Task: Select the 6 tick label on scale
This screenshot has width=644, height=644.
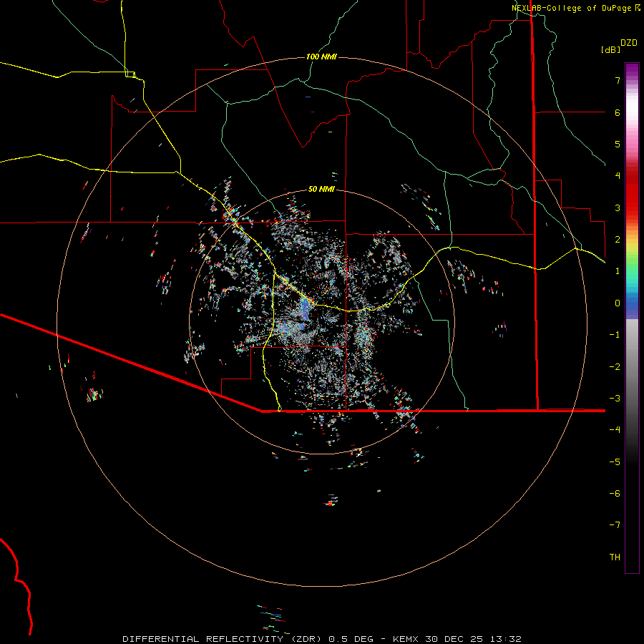Action: coord(616,113)
